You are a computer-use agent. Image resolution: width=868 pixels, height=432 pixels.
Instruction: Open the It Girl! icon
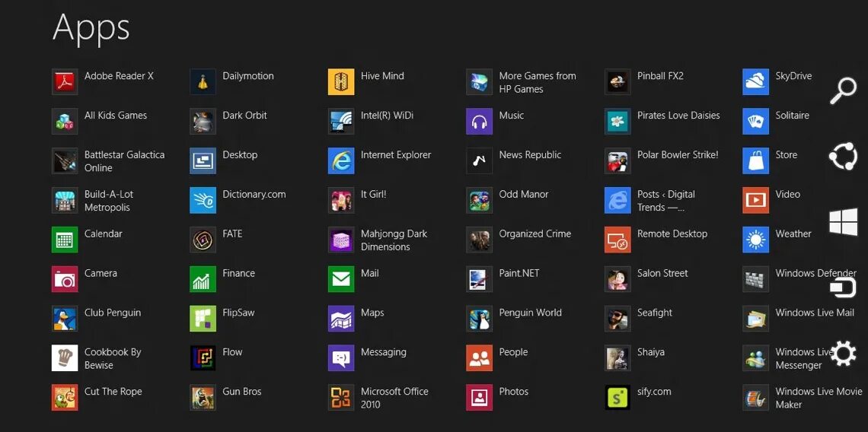click(x=341, y=200)
